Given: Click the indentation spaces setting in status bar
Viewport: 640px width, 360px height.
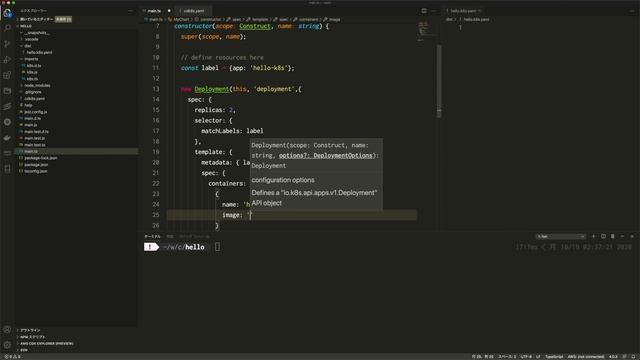Looking at the screenshot, I should point(507,357).
